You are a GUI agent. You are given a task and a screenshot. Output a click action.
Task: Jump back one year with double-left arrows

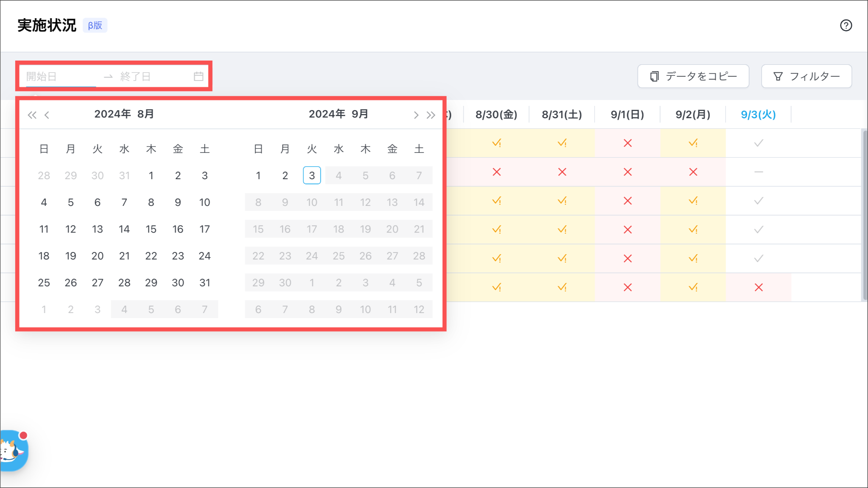[32, 115]
